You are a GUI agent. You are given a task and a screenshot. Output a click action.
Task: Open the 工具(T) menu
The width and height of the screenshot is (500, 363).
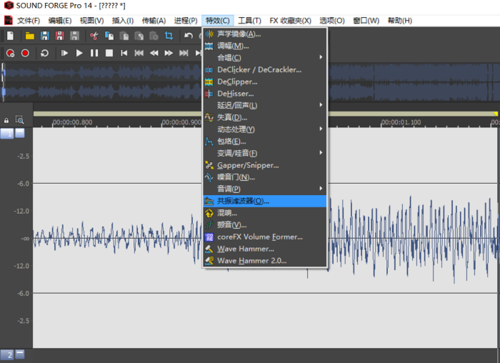(250, 21)
